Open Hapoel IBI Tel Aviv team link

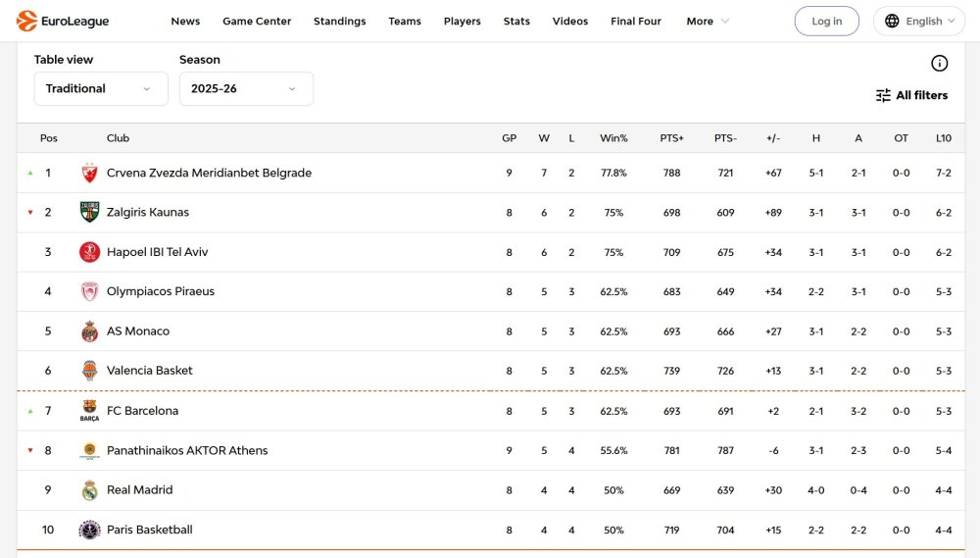point(157,252)
